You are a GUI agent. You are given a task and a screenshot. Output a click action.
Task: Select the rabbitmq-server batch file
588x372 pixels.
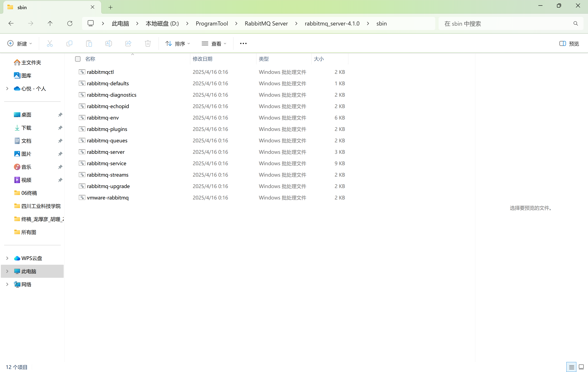point(106,152)
